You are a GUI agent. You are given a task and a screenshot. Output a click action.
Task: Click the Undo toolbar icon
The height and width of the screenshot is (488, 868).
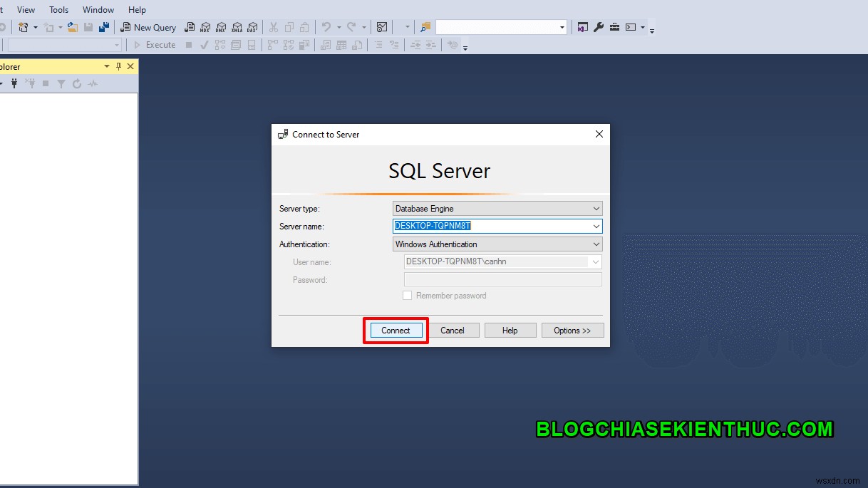pos(325,27)
